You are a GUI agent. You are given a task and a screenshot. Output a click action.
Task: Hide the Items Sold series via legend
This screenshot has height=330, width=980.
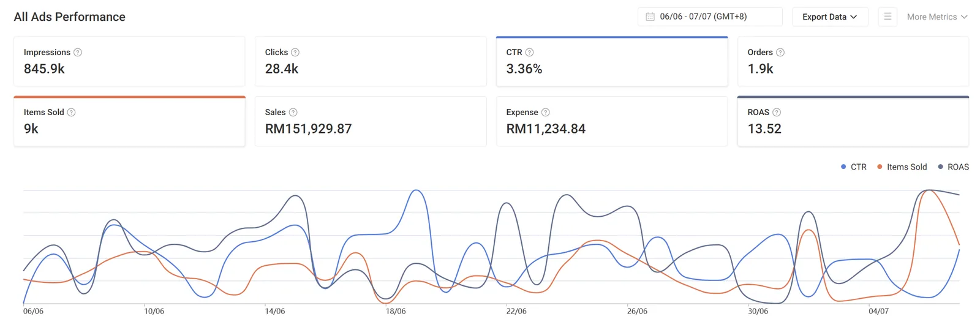[x=902, y=167]
